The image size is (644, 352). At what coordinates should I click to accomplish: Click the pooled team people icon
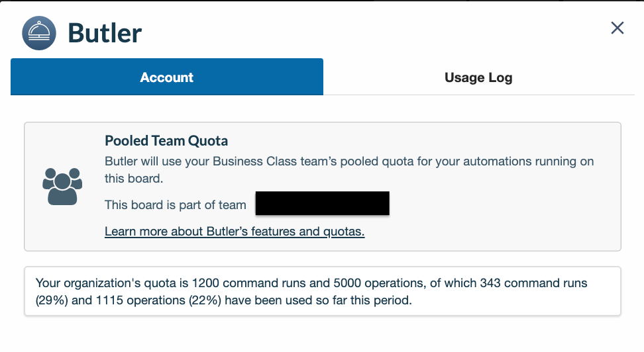click(x=62, y=187)
